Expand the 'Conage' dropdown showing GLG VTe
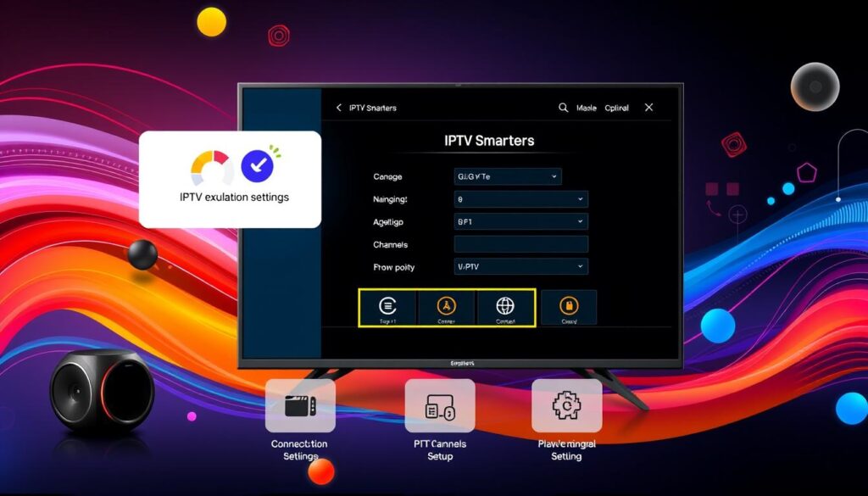 pos(508,176)
